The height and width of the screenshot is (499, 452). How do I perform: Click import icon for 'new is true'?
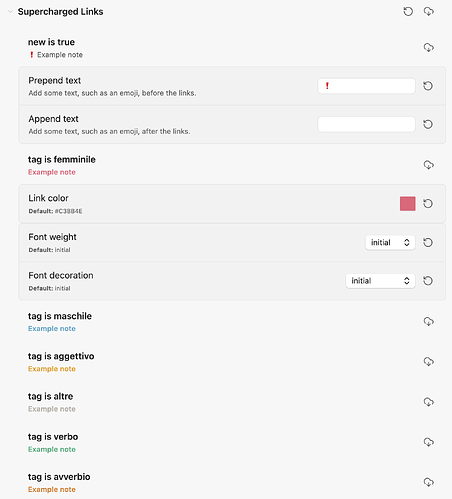point(429,47)
